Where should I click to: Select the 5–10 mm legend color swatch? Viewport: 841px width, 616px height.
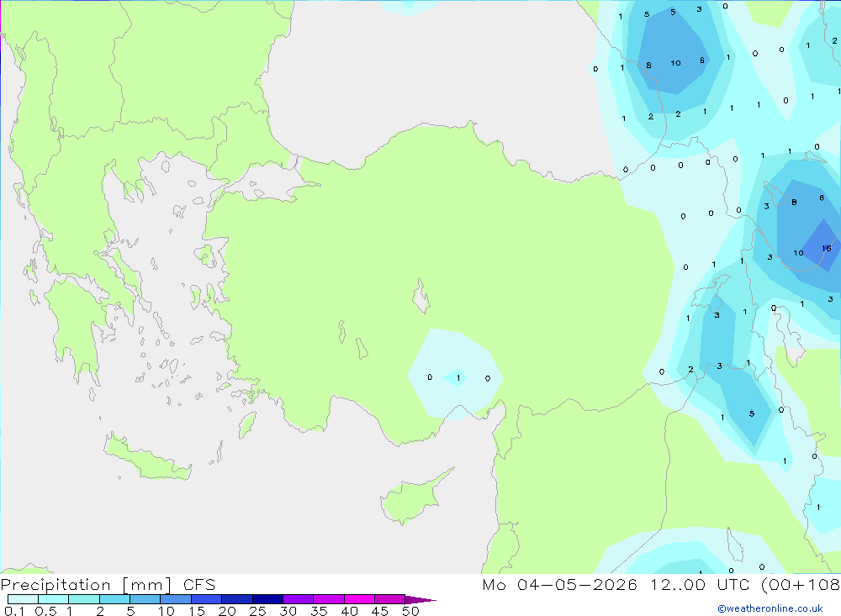[145, 599]
